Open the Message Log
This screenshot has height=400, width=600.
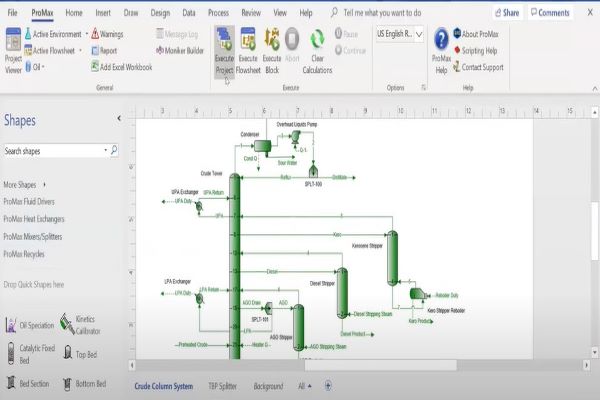[x=177, y=34]
